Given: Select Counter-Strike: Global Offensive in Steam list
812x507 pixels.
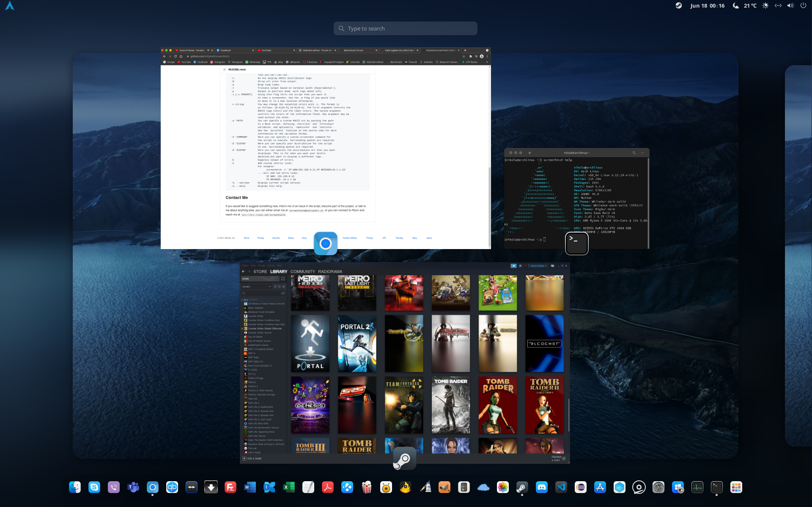Looking at the screenshot, I should [264, 329].
